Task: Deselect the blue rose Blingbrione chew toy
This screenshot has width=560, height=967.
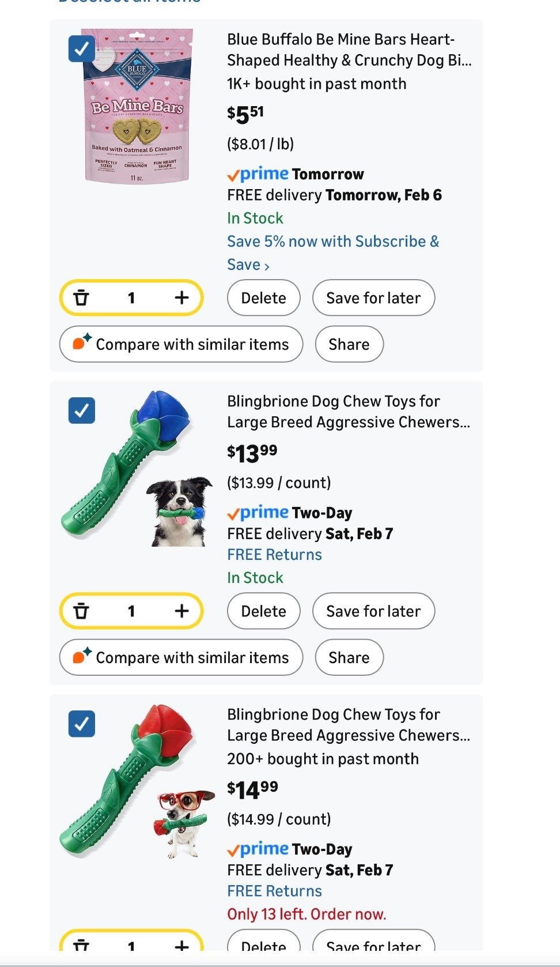Action: pos(82,411)
